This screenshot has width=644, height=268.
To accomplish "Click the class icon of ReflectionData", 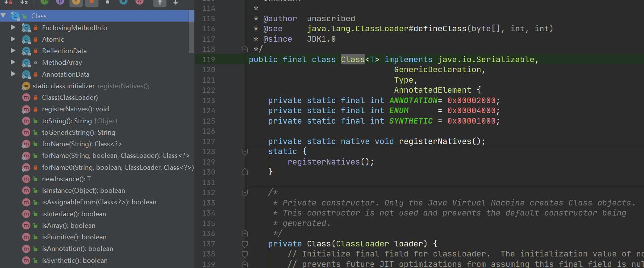I will (x=26, y=51).
